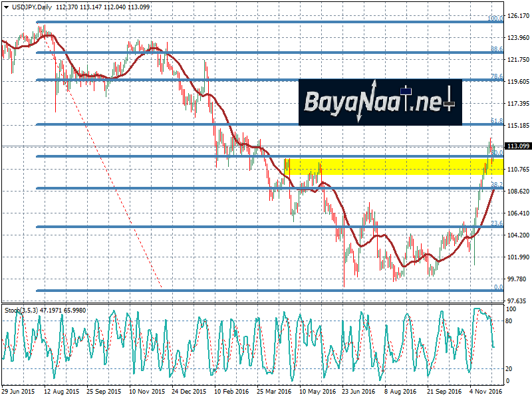Select the 38.2 Fibonacci level label
Image resolution: width=532 pixels, height=399 pixels.
click(496, 184)
